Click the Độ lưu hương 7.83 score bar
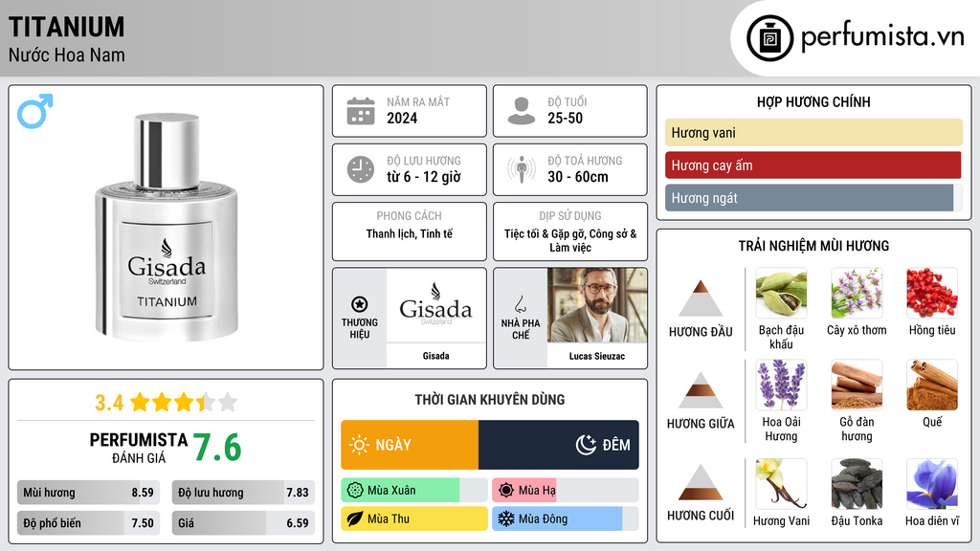980x551 pixels. pyautogui.click(x=243, y=493)
